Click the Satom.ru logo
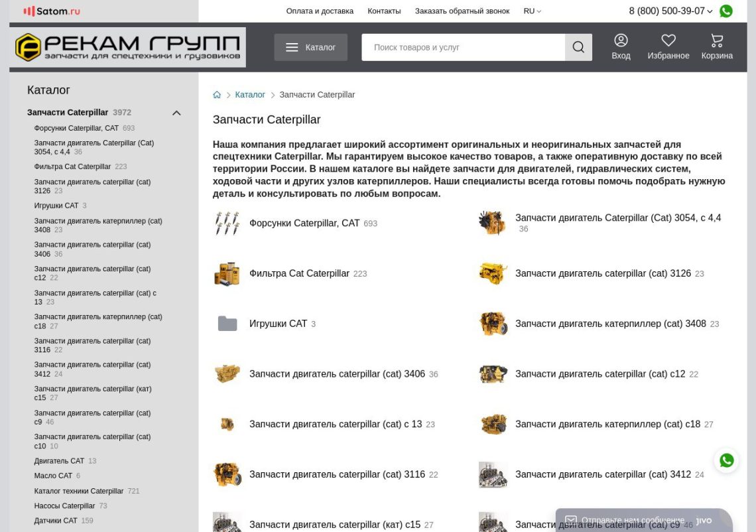Viewport: 756px width, 532px height. click(x=52, y=11)
